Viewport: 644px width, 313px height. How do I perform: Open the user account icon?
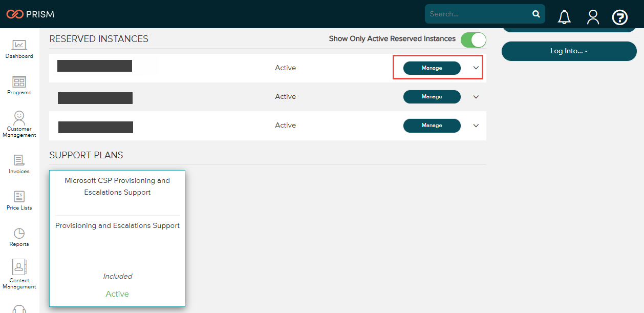(x=592, y=17)
